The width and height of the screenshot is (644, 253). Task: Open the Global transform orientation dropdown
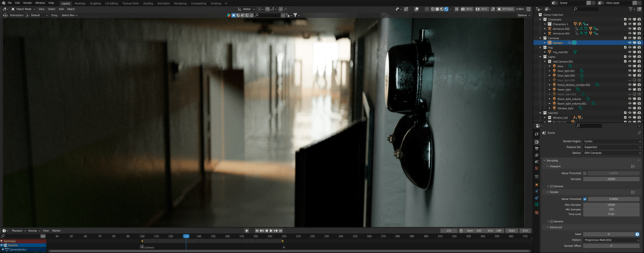point(247,9)
